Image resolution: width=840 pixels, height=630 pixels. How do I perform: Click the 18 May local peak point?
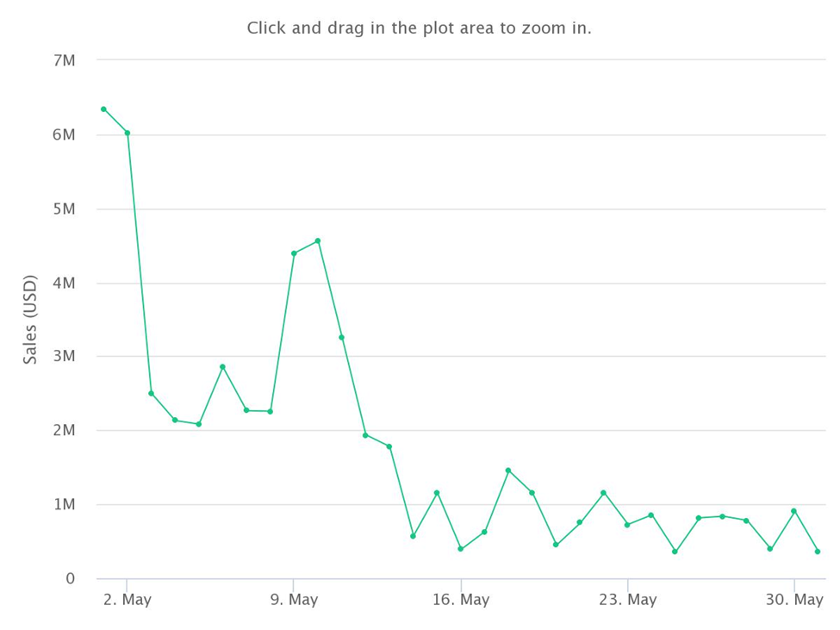508,471
